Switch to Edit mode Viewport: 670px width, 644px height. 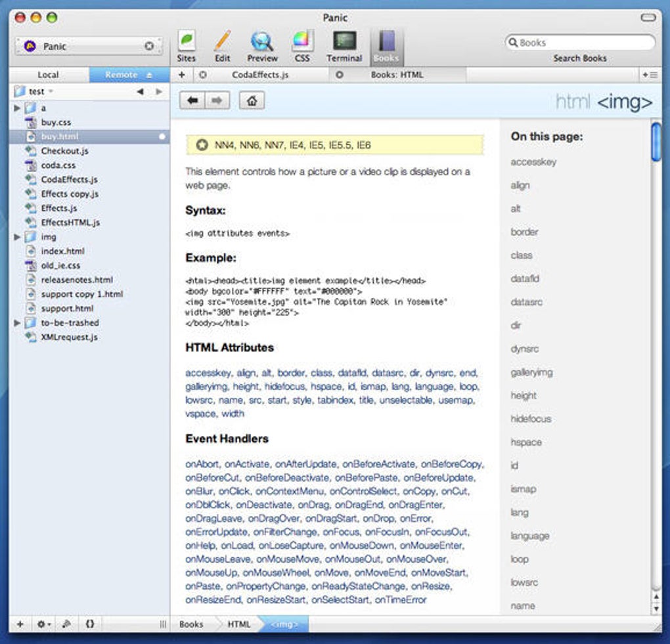tap(222, 46)
